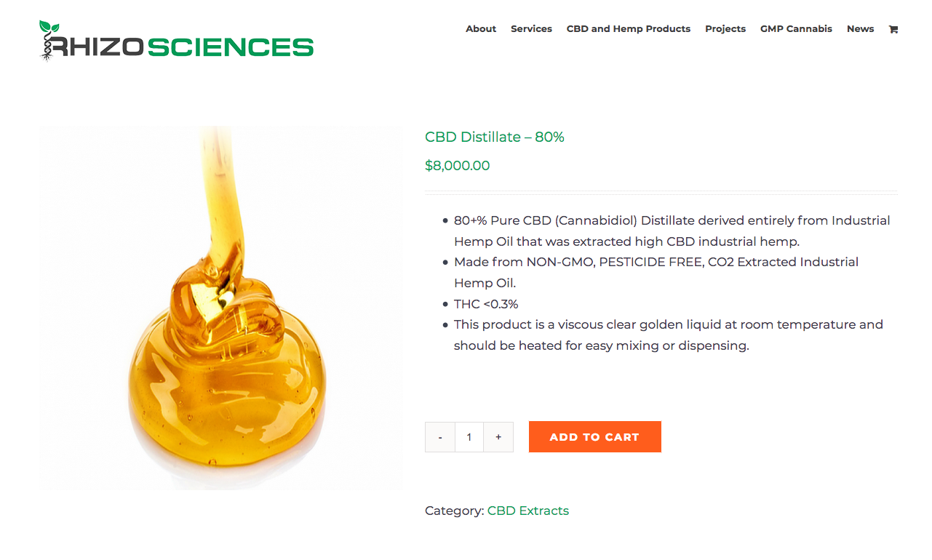
Task: Decrease quantity with the minus button
Action: (x=440, y=437)
